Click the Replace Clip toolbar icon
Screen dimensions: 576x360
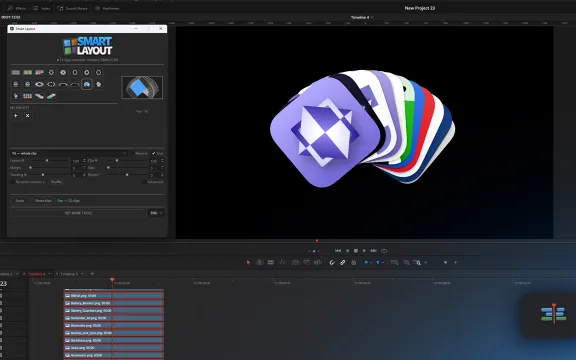pyautogui.click(x=318, y=262)
